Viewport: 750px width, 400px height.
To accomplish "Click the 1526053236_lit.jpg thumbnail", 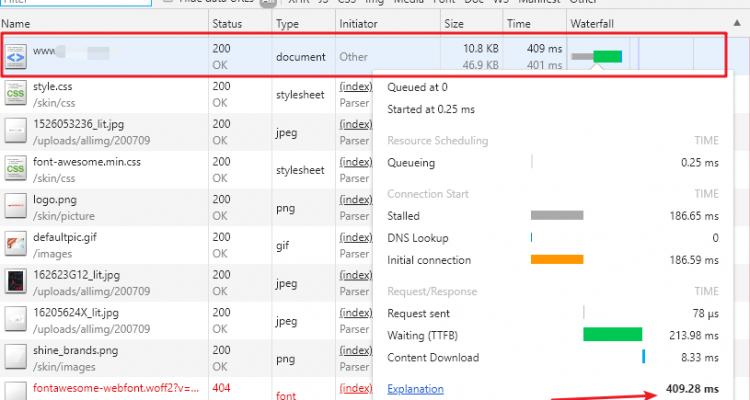I will point(16,131).
